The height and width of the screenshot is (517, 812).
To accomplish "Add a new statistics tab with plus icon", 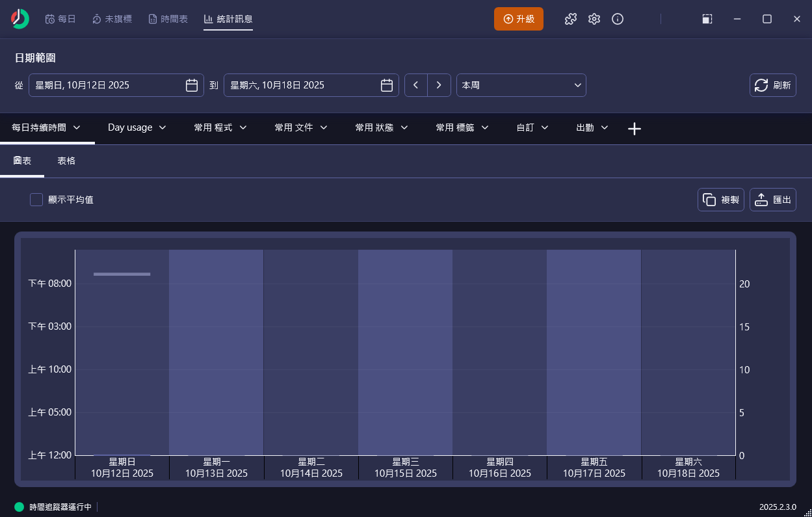I will [635, 129].
